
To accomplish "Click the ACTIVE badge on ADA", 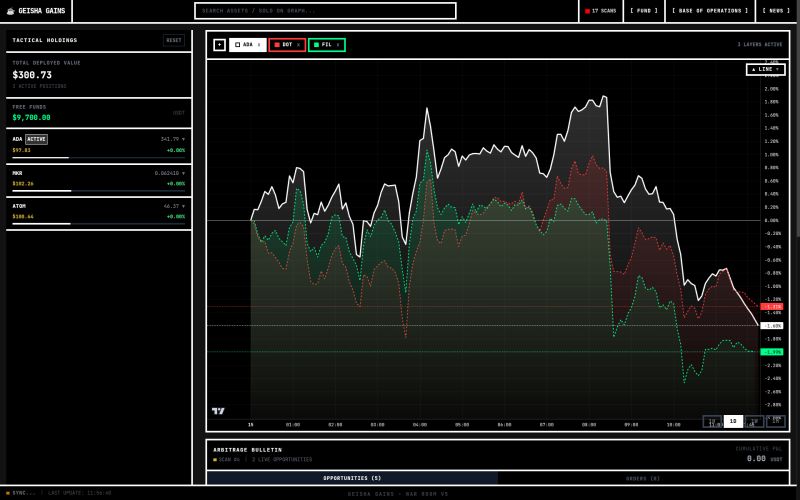I will 36,139.
